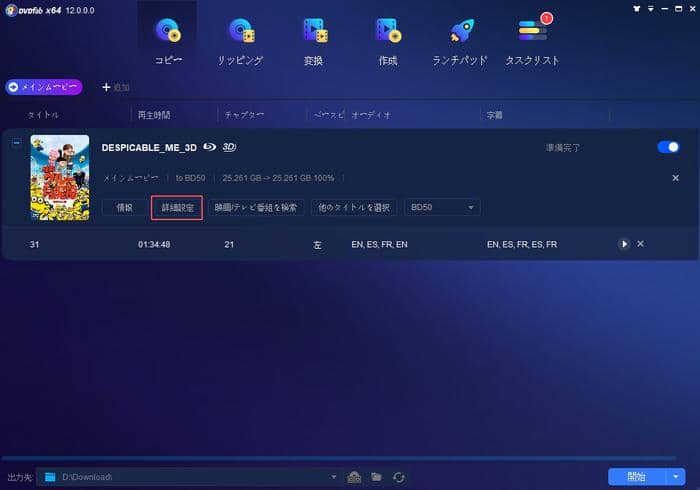Screen dimensions: 700x490
Task: Click the ISO image output icon
Action: pos(354,477)
